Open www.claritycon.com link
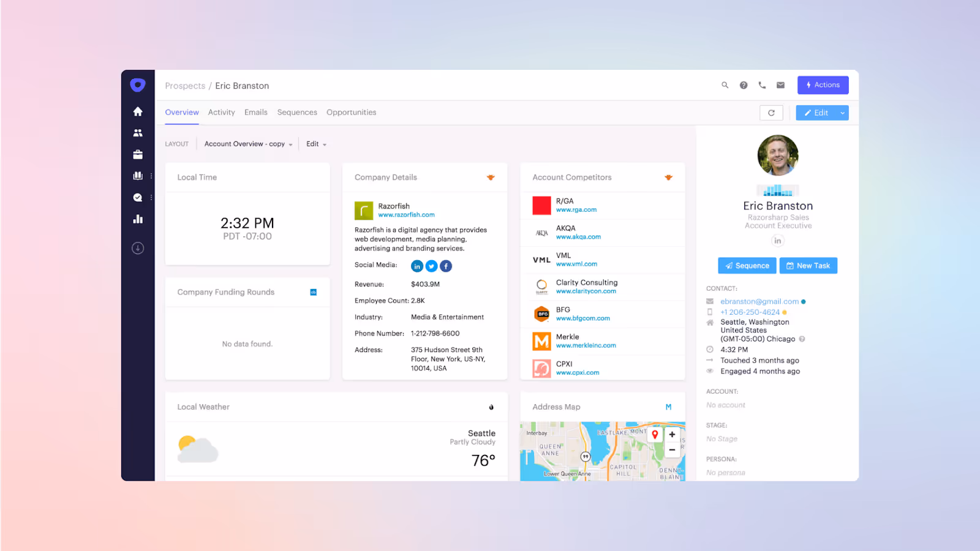This screenshot has height=551, width=980. click(x=586, y=291)
